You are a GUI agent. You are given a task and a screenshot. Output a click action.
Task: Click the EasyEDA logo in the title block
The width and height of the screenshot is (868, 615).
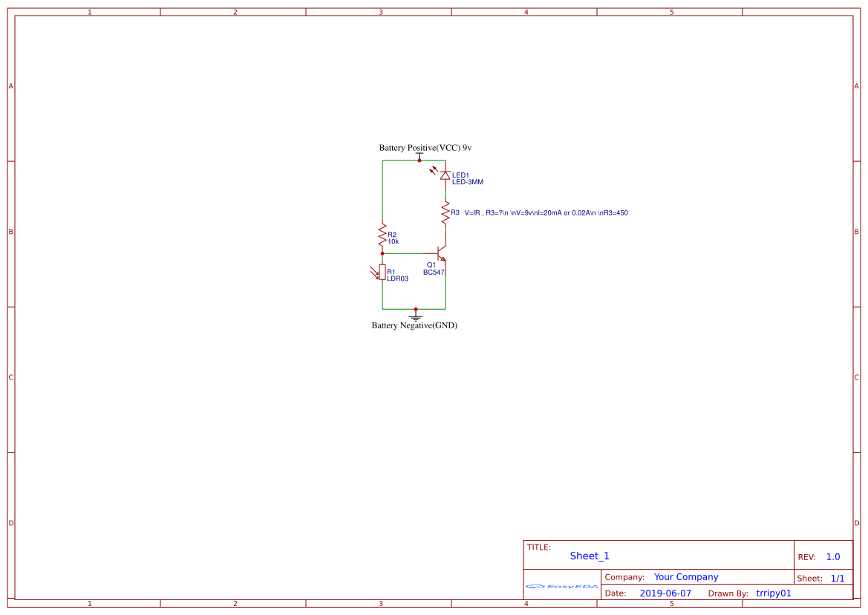(x=561, y=587)
